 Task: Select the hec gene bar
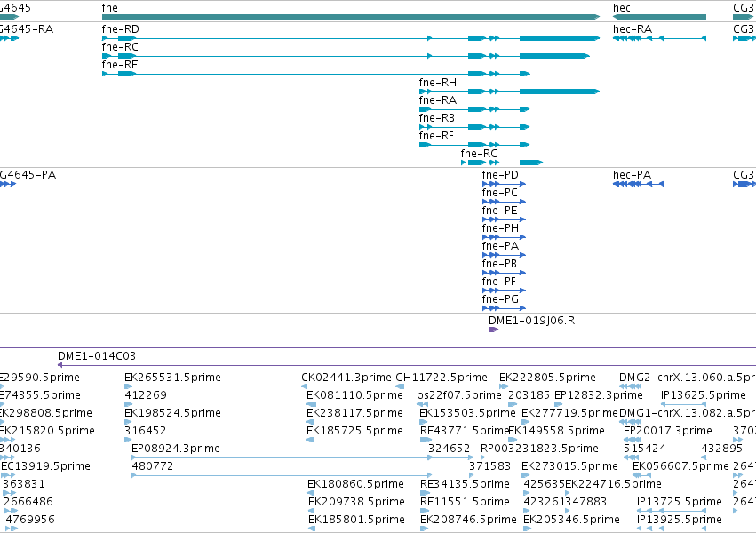(x=659, y=17)
